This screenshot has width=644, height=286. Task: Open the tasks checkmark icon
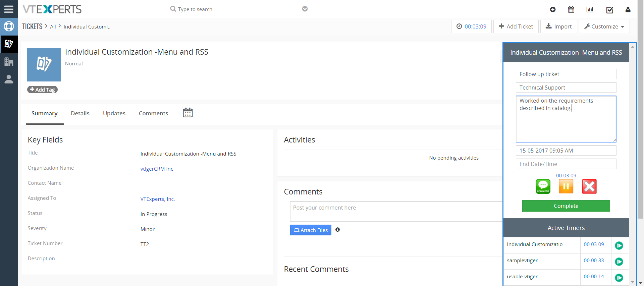click(610, 10)
